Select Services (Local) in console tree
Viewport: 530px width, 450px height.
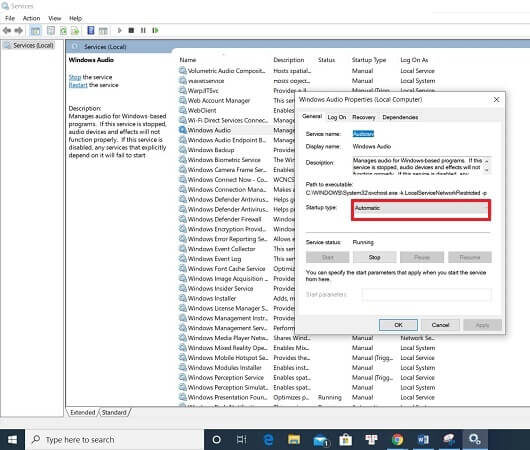point(33,45)
